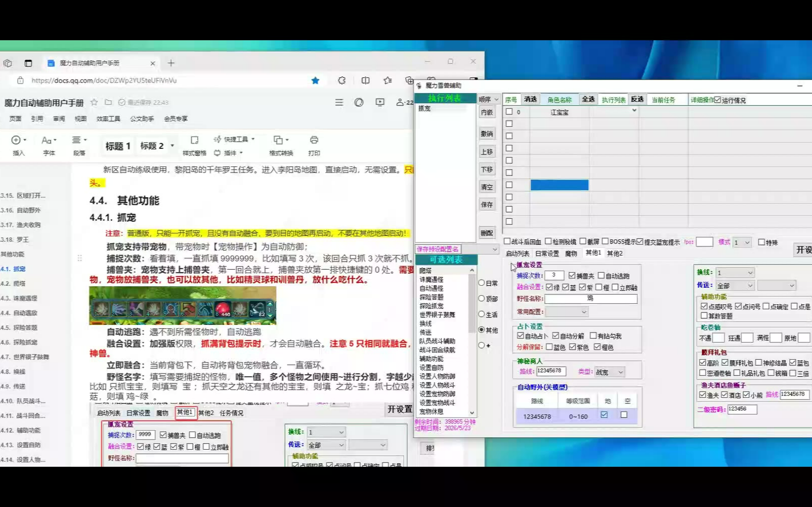Open the 效率工具 menu in the doc
Screen dimensions: 812x507
(x=108, y=119)
